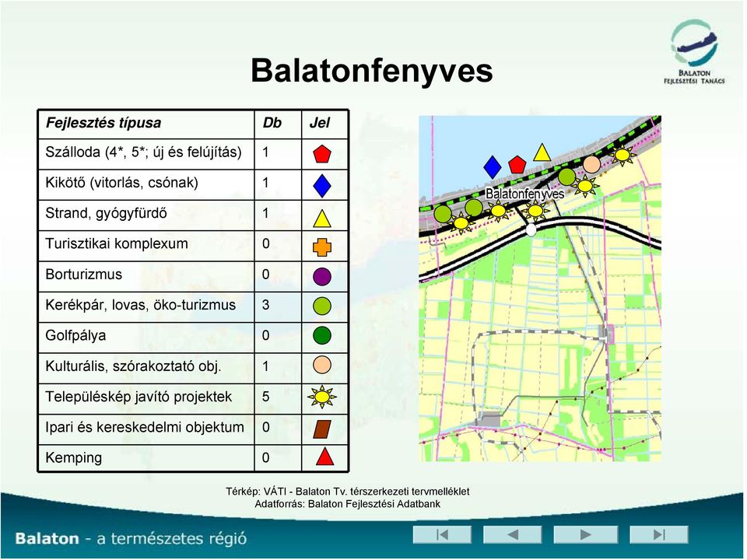Click the yellow triangle icon in Strand row

pyautogui.click(x=322, y=219)
